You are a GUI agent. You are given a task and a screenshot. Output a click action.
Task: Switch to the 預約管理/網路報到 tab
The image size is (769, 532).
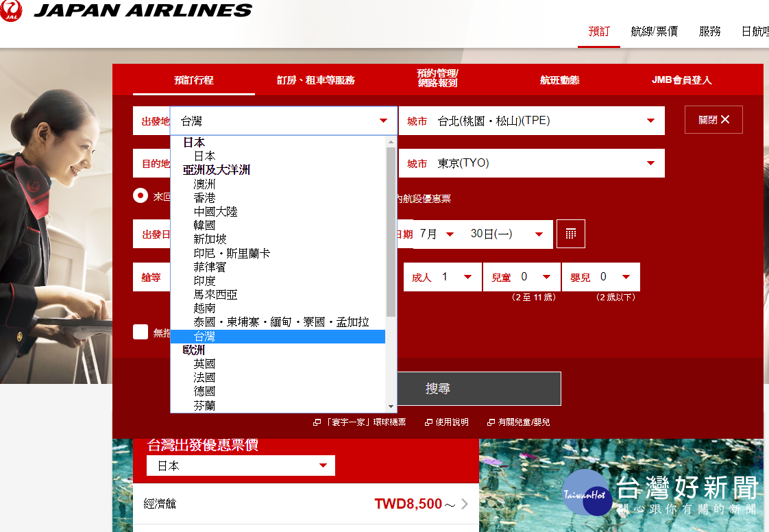pos(437,79)
